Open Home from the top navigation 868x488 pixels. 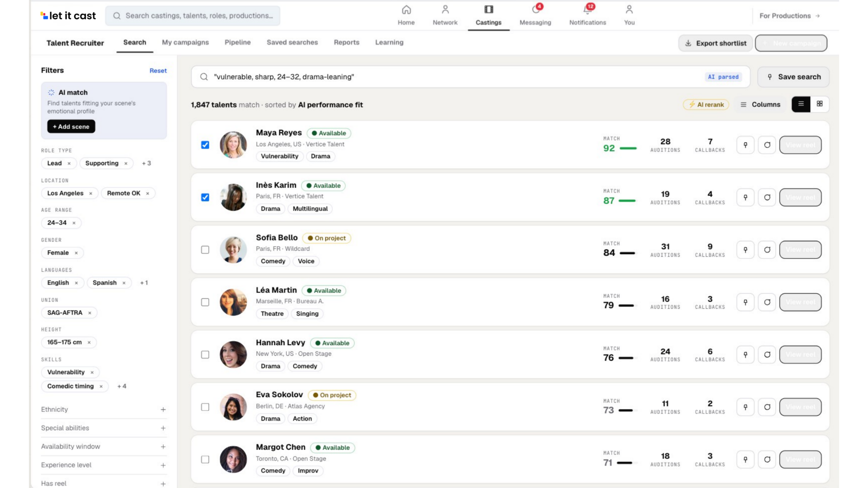point(406,16)
